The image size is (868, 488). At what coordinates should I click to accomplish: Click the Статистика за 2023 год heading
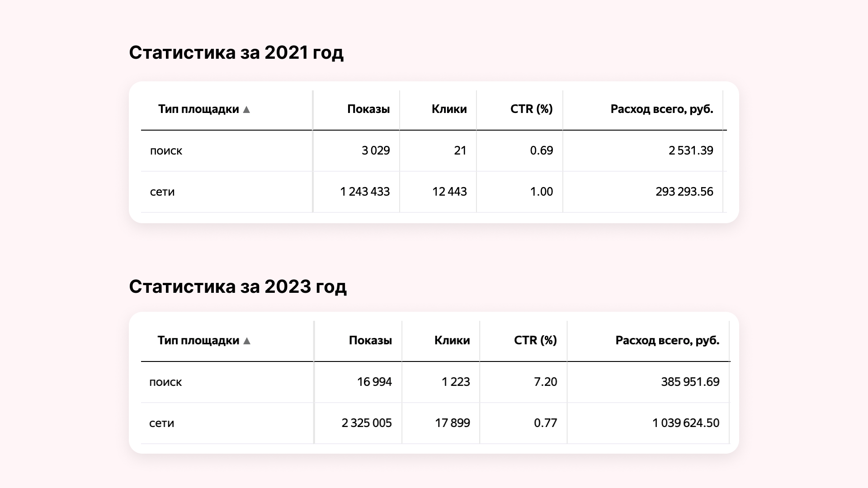[x=238, y=286]
